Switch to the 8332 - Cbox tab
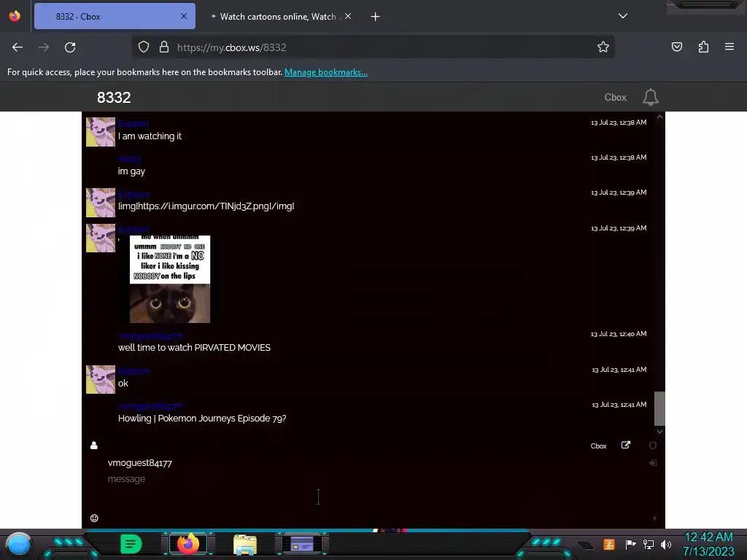Screen dimensions: 747x560 pyautogui.click(x=115, y=16)
